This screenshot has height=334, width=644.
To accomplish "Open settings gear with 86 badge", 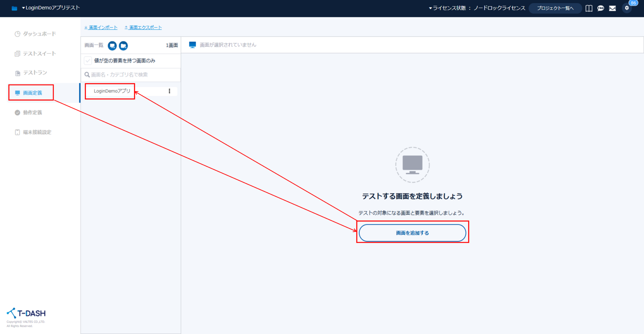I will pos(627,8).
